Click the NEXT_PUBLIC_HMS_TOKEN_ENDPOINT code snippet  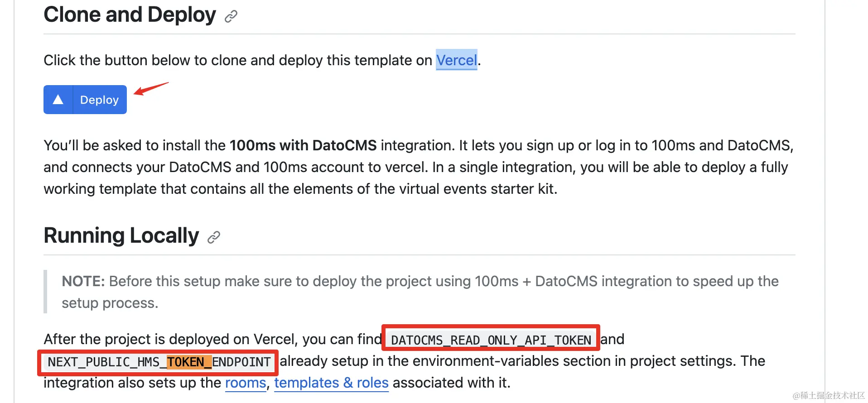click(x=159, y=362)
